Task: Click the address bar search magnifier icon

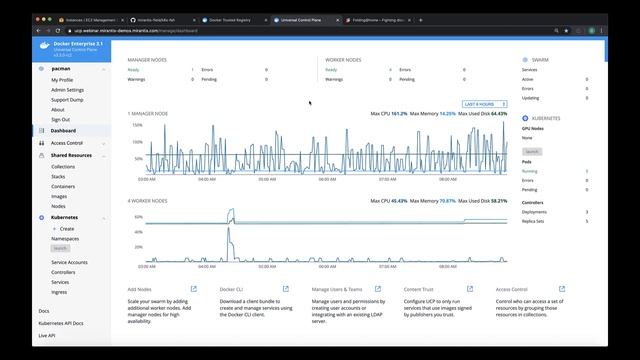Action: coord(556,31)
